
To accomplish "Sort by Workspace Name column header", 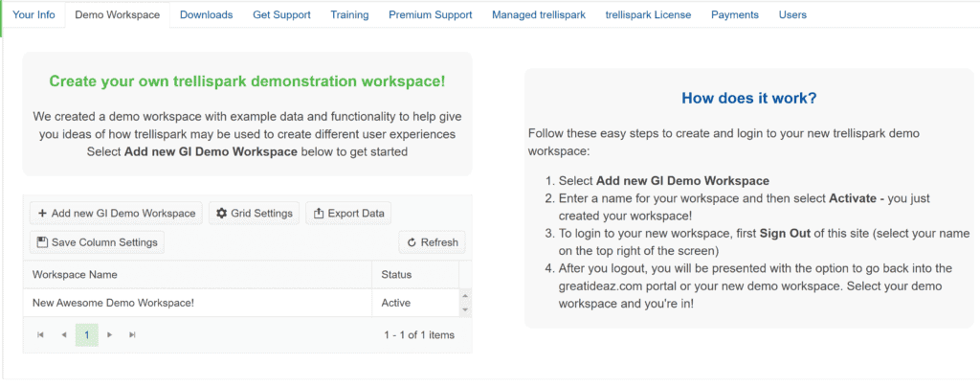I will click(x=197, y=275).
